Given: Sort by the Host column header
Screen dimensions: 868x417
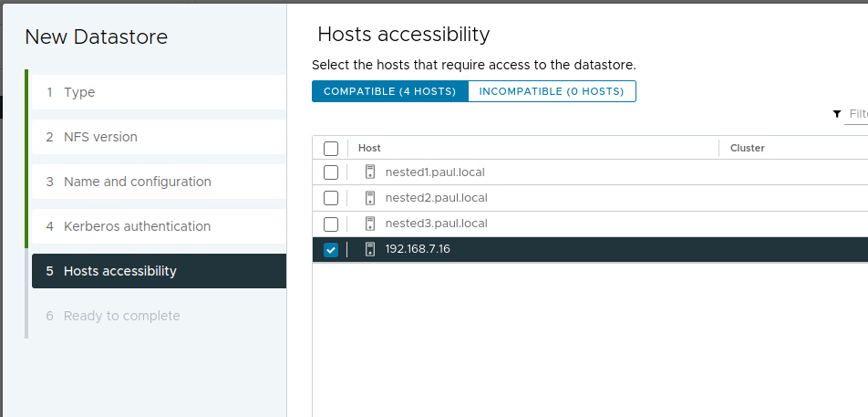Looking at the screenshot, I should pos(370,148).
